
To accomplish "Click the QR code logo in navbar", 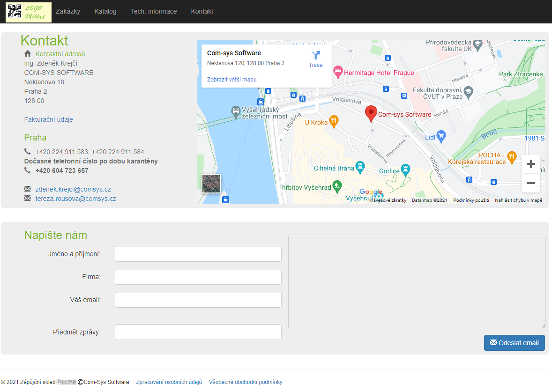I will pos(29,12).
